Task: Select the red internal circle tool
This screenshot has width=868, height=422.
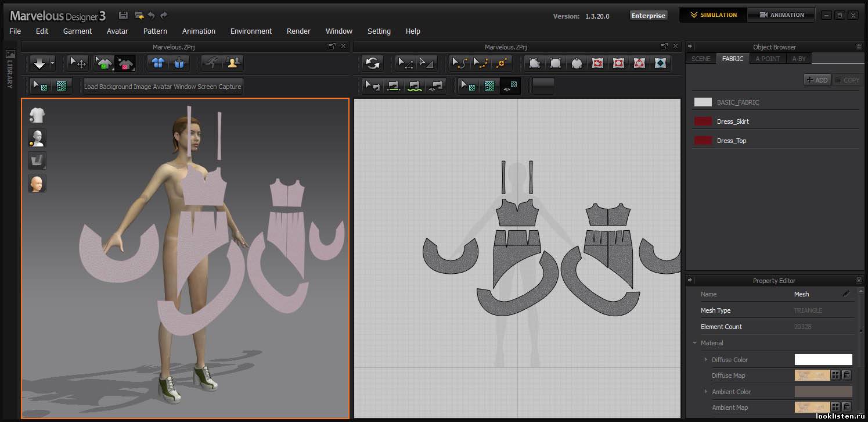Action: [x=639, y=63]
